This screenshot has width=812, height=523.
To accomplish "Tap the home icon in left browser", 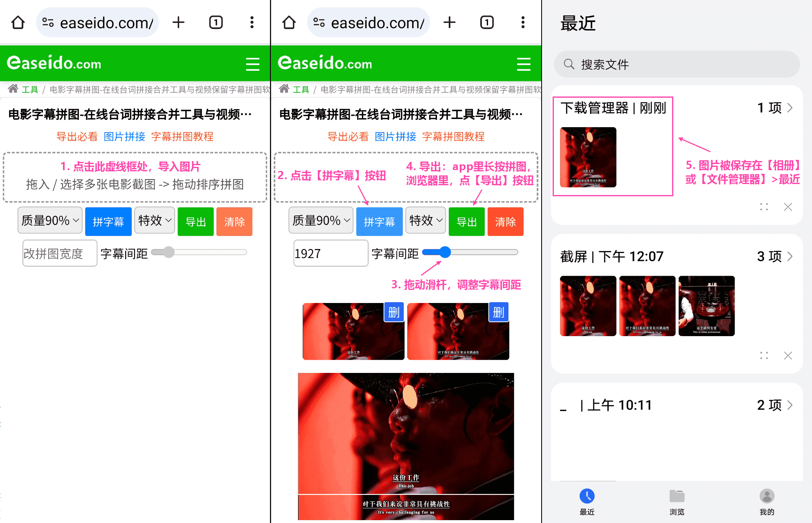I will pos(18,22).
